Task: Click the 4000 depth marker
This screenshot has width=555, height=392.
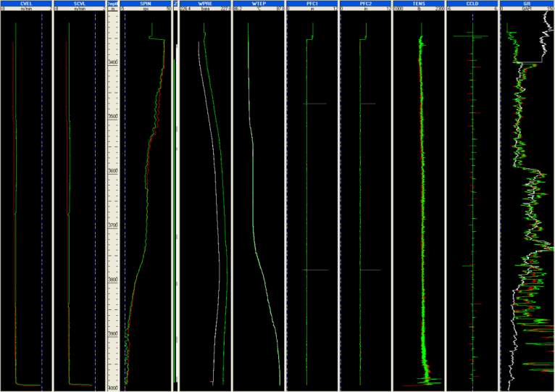Action: [x=113, y=388]
